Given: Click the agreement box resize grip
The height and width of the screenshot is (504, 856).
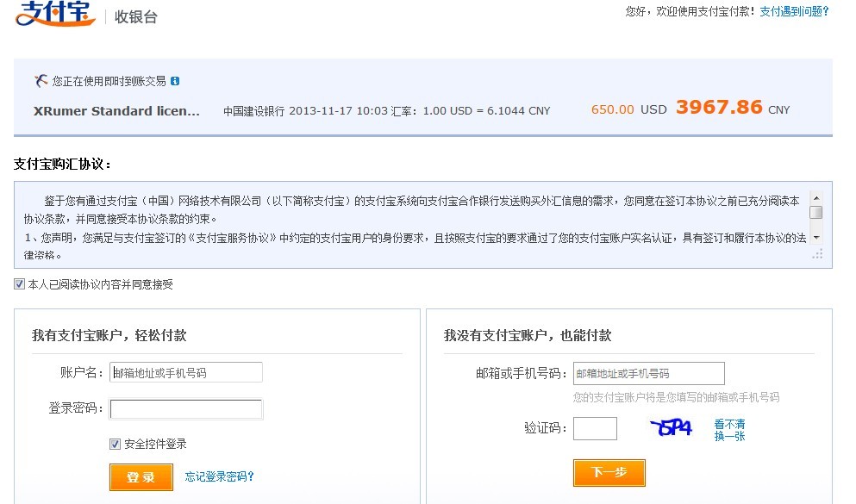Looking at the screenshot, I should tap(817, 254).
